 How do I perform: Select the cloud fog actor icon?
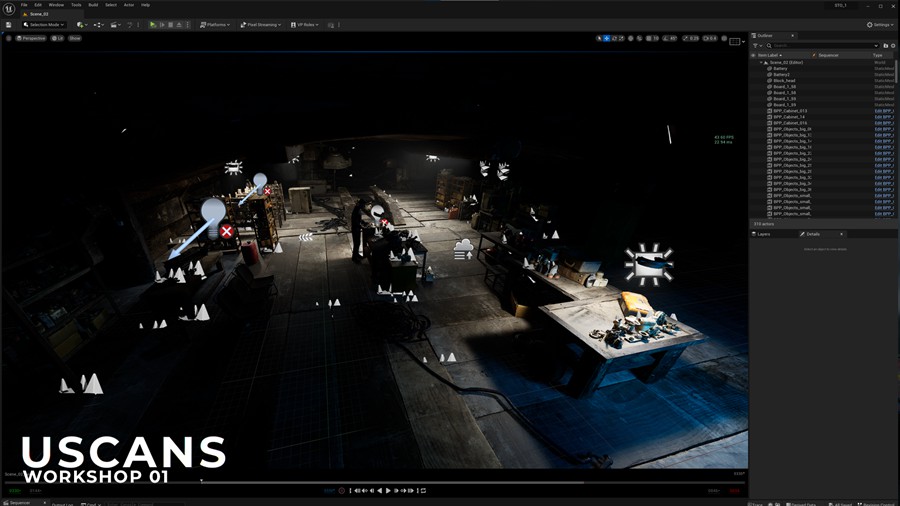pos(463,250)
